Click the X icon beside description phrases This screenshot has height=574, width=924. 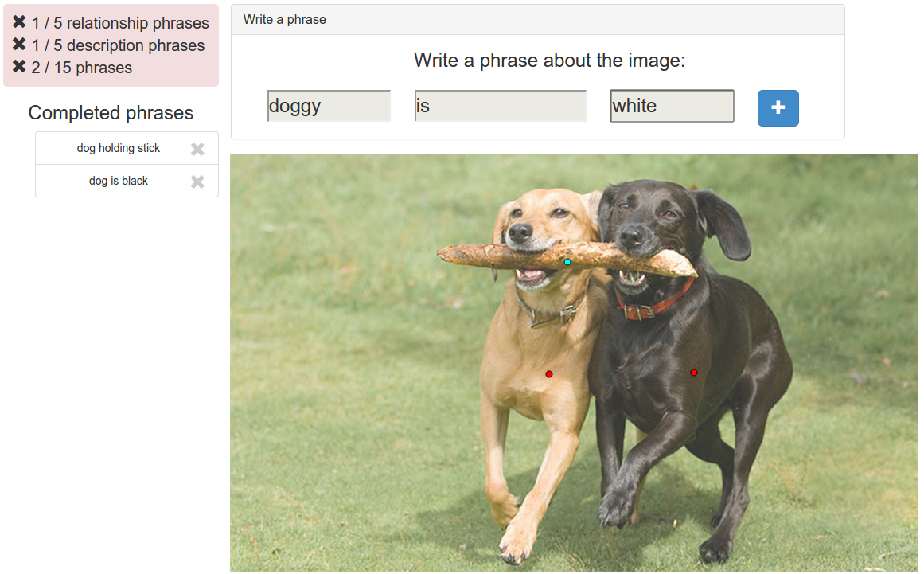click(19, 45)
